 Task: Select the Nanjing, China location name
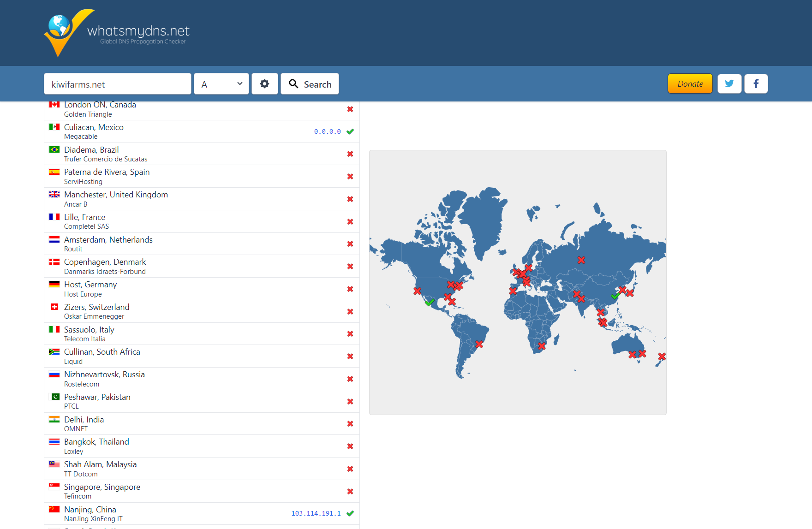click(x=90, y=510)
